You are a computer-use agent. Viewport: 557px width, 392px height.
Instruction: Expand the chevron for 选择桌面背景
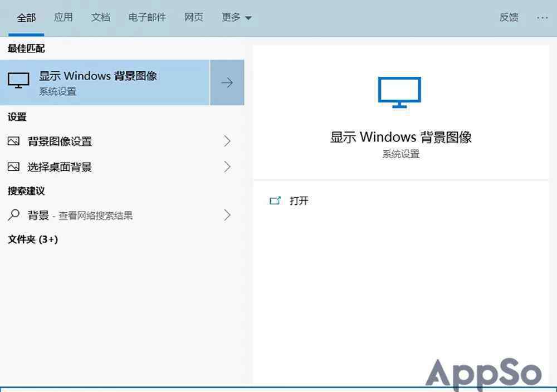point(227,167)
